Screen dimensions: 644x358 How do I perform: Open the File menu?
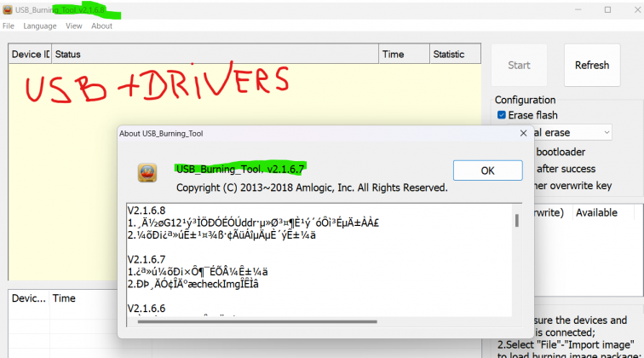click(9, 26)
